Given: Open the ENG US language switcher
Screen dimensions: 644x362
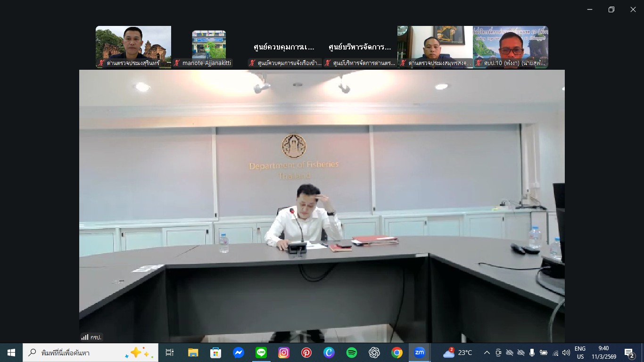Looking at the screenshot, I should (582, 352).
